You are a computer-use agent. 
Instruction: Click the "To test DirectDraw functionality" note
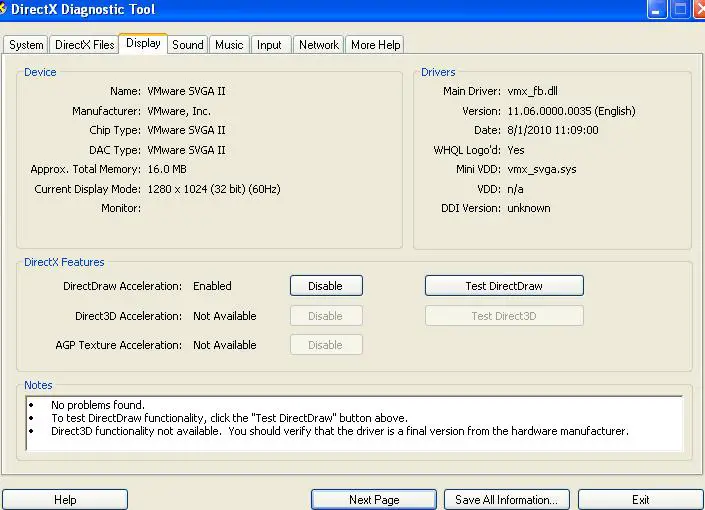pyautogui.click(x=229, y=418)
